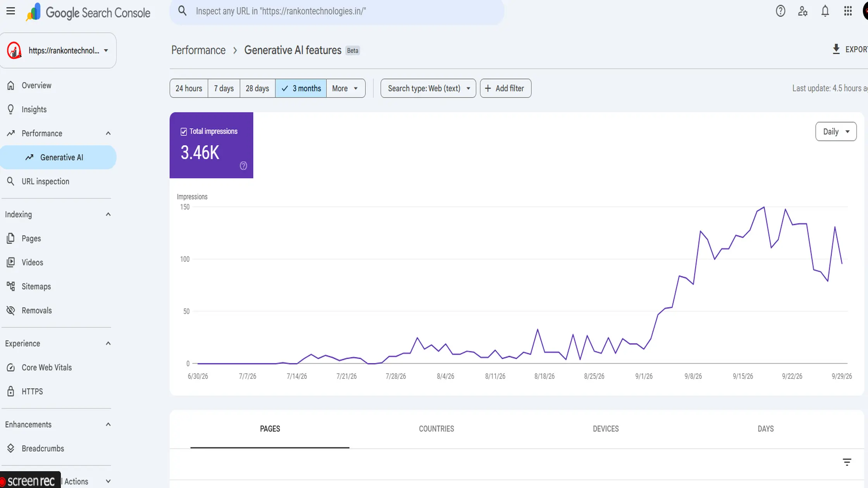This screenshot has width=868, height=488.
Task: Click the Performance breadcrumb link
Action: click(198, 50)
